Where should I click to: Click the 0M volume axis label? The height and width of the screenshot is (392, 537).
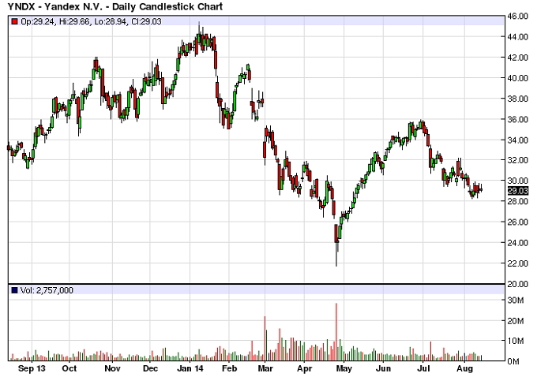pyautogui.click(x=514, y=361)
